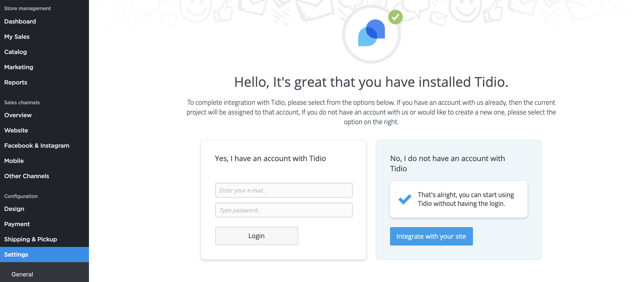
Task: Select Other Channels
Action: 27,176
